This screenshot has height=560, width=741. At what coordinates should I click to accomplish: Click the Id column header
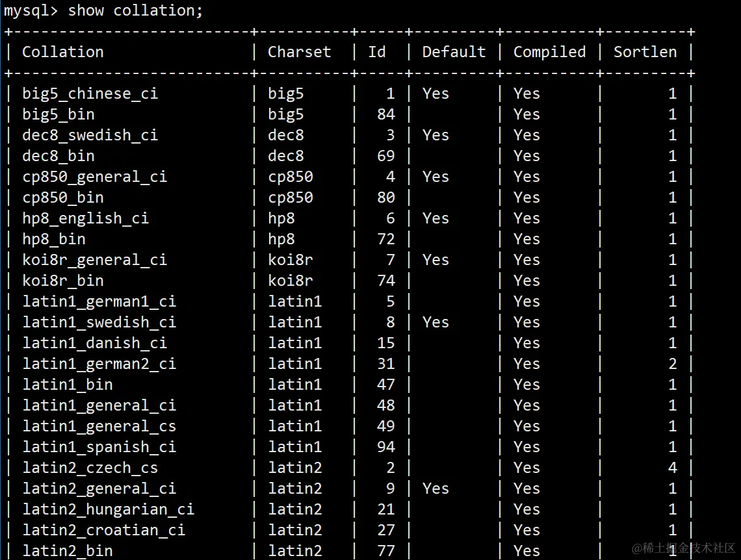(377, 52)
